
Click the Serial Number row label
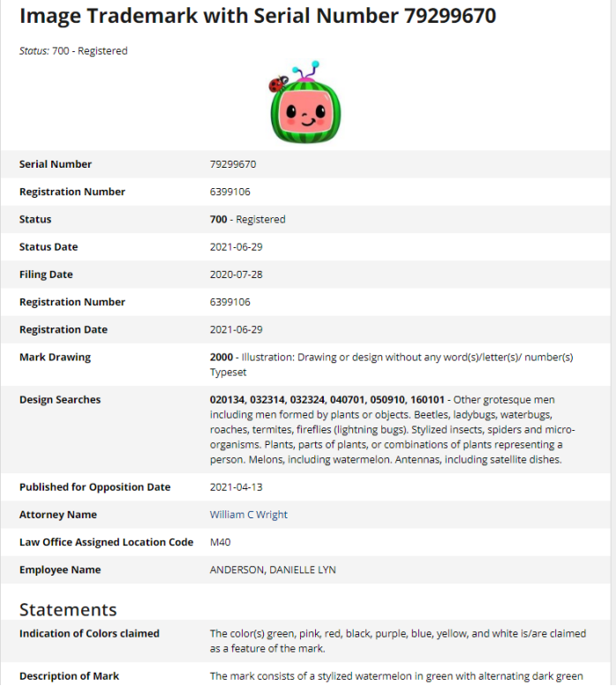click(x=56, y=164)
